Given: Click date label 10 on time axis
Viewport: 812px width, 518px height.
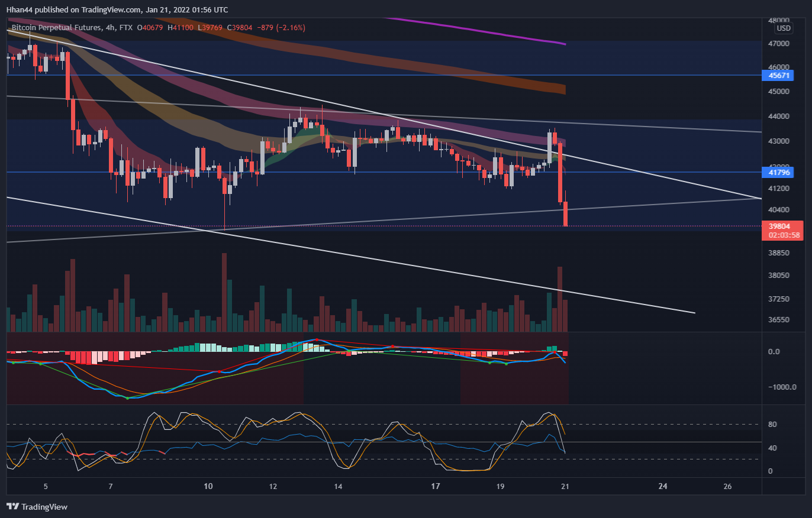Looking at the screenshot, I should [x=208, y=487].
